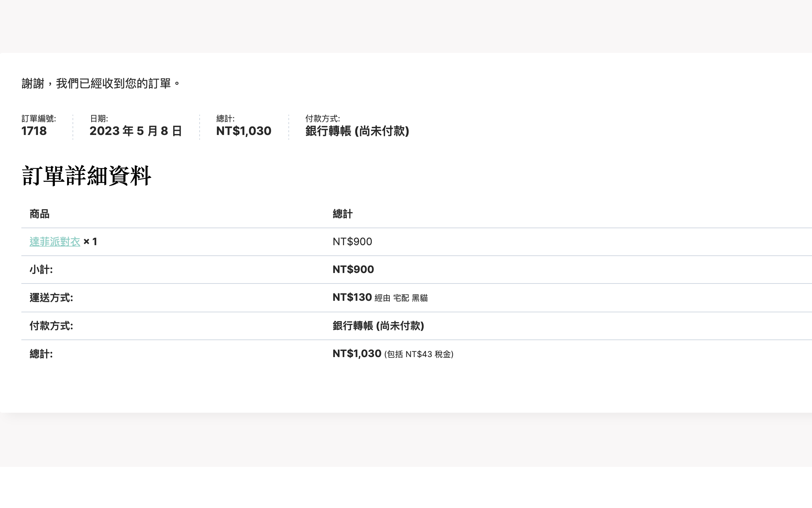The width and height of the screenshot is (812, 508).
Task: Click the 訂單詳細資料 heading
Action: (x=86, y=176)
